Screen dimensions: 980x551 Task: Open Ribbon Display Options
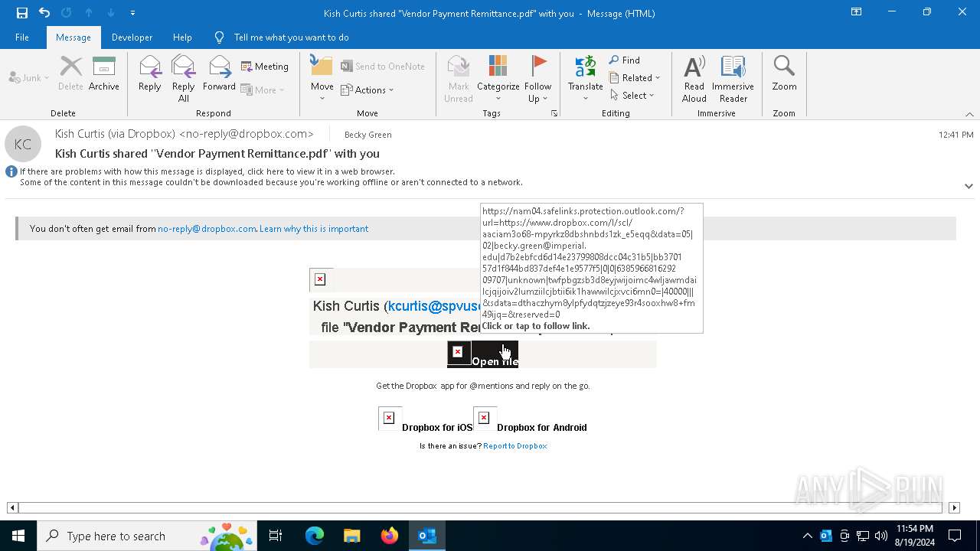coord(857,12)
